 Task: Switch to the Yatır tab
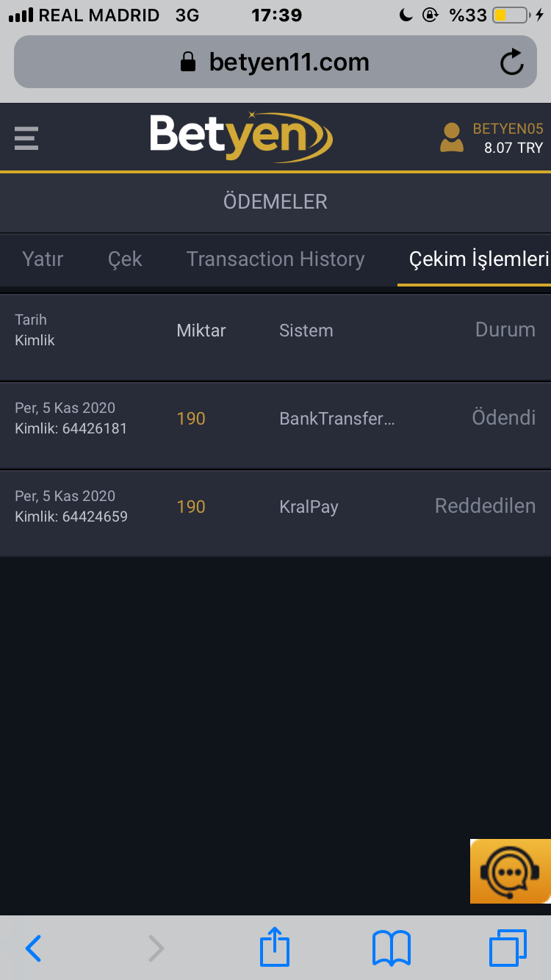[43, 259]
